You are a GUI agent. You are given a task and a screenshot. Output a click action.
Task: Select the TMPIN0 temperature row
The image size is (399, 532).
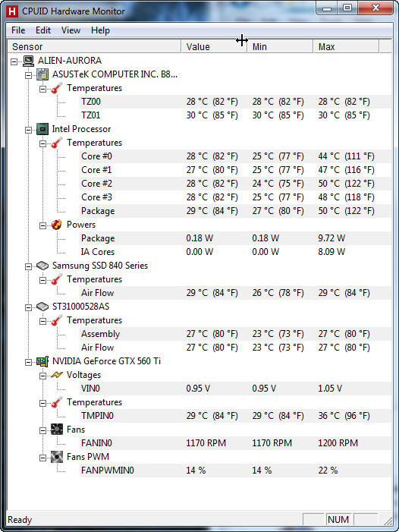[x=235, y=416]
